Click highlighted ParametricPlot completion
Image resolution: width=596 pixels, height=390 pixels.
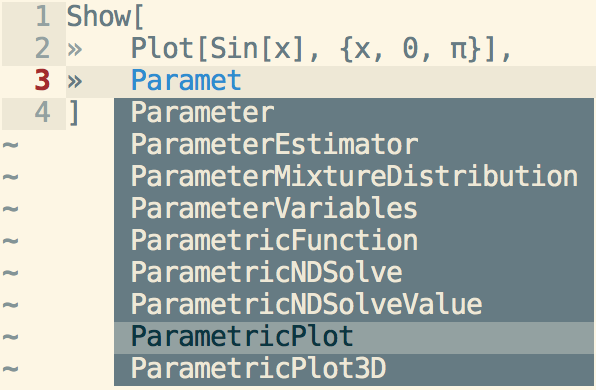354,337
